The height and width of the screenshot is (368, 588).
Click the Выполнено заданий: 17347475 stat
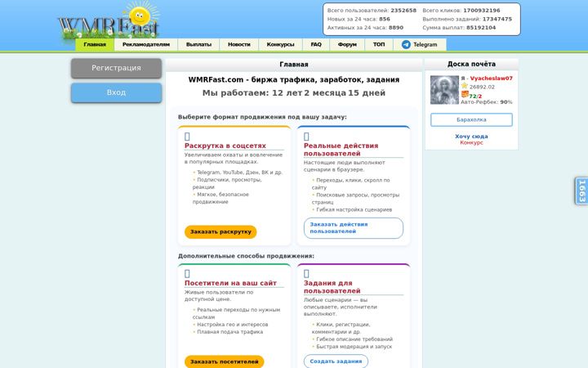(x=467, y=19)
